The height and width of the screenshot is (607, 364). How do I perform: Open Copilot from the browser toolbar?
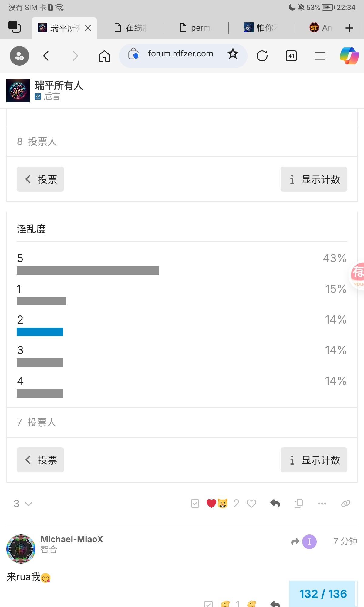pyautogui.click(x=349, y=56)
